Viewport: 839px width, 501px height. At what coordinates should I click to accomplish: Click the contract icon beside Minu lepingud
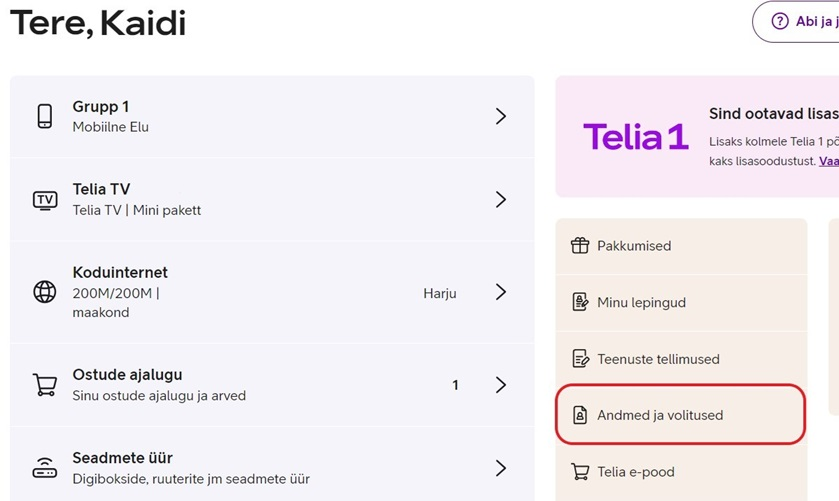(580, 302)
